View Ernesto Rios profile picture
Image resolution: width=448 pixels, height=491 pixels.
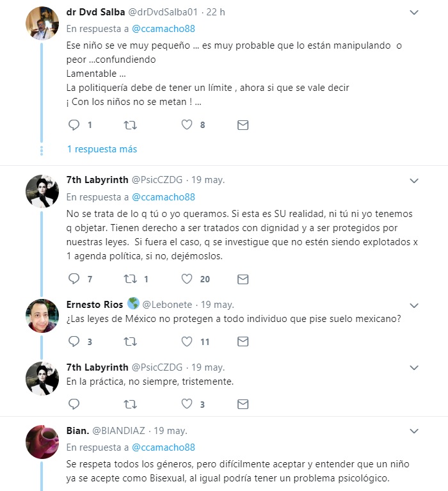pyautogui.click(x=42, y=316)
